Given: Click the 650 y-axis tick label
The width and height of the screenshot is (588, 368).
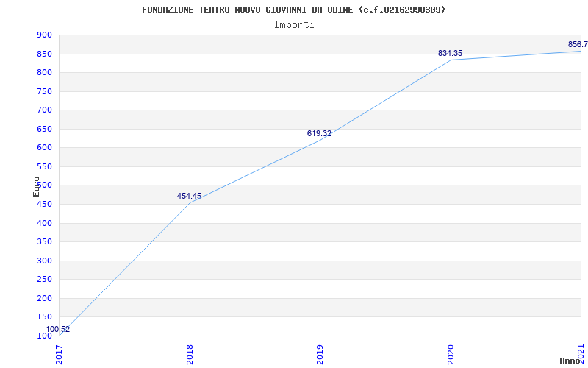Looking at the screenshot, I should pos(44,129).
